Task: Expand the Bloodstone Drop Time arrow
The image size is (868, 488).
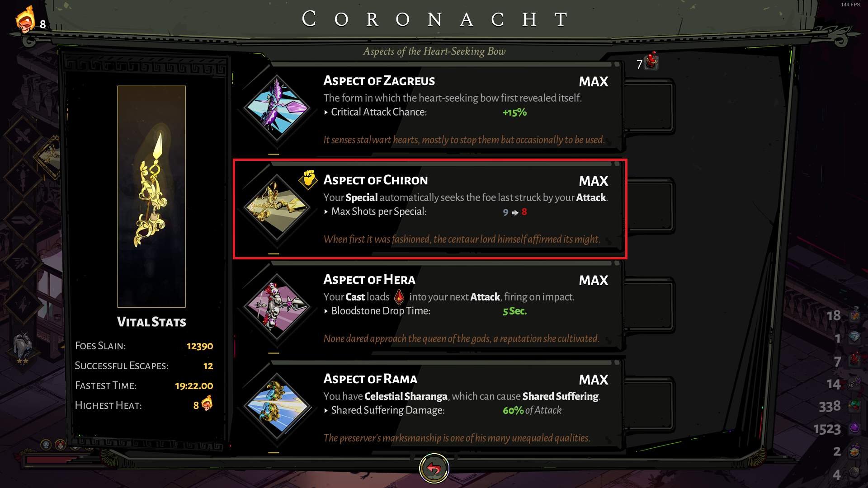Action: tap(326, 311)
